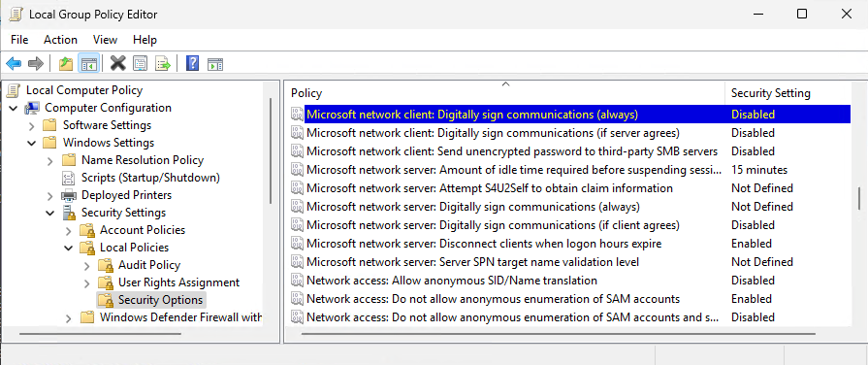Open the blue Help toolbar icon

pyautogui.click(x=192, y=64)
